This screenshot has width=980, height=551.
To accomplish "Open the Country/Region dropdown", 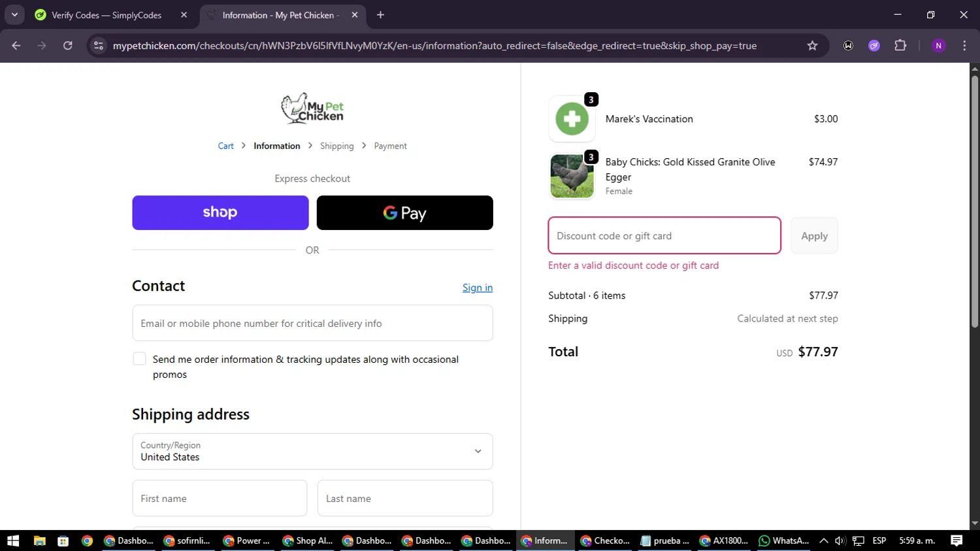I will coord(312,451).
